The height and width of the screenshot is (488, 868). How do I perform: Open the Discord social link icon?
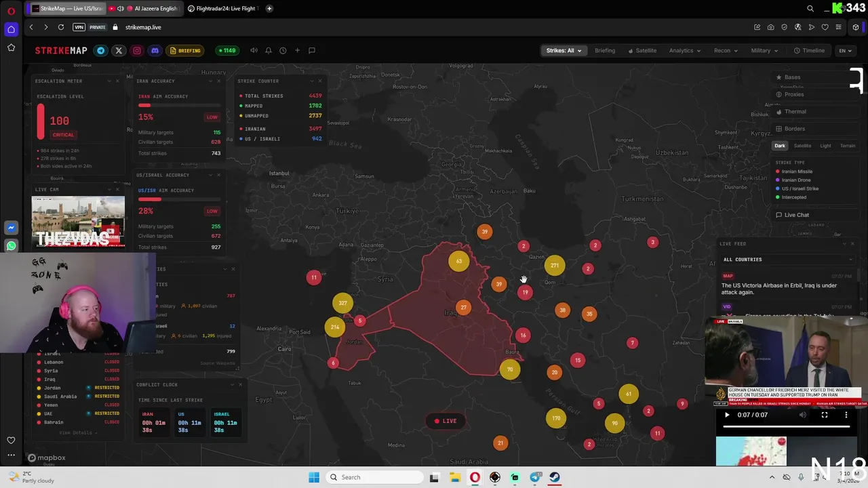155,50
